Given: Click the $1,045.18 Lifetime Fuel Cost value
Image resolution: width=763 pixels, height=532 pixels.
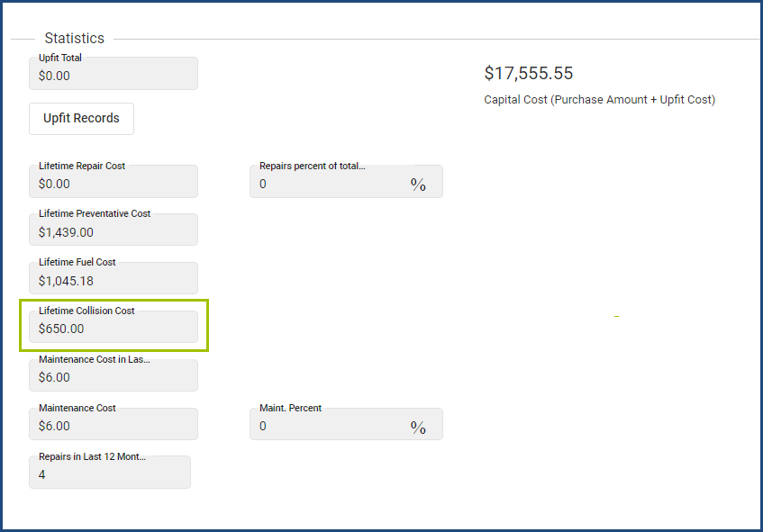Looking at the screenshot, I should (66, 281).
